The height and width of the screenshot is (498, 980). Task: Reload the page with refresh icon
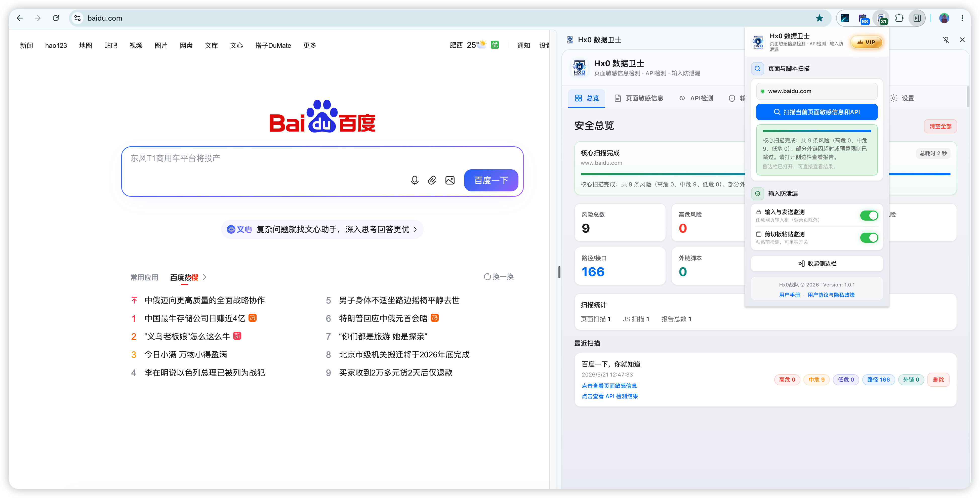[x=56, y=18]
